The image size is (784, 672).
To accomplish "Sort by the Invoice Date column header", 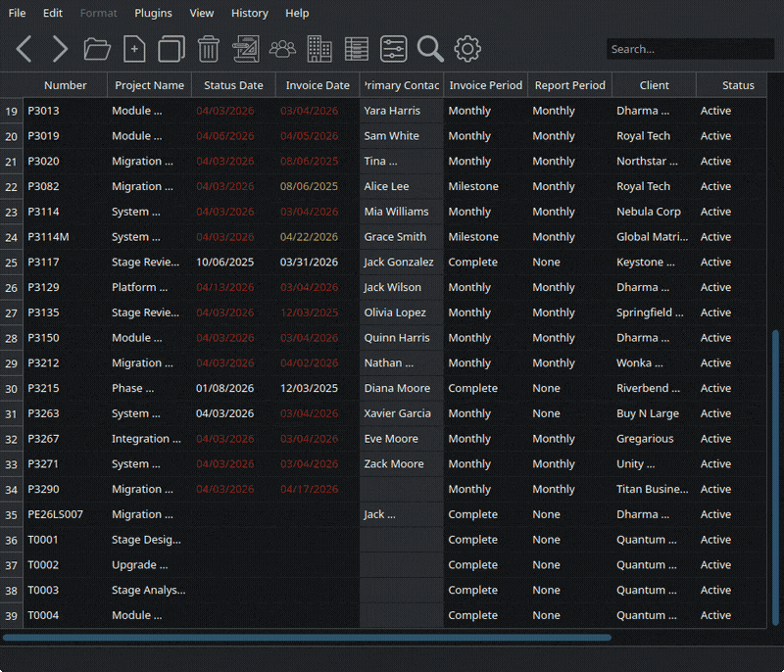I will tap(318, 85).
